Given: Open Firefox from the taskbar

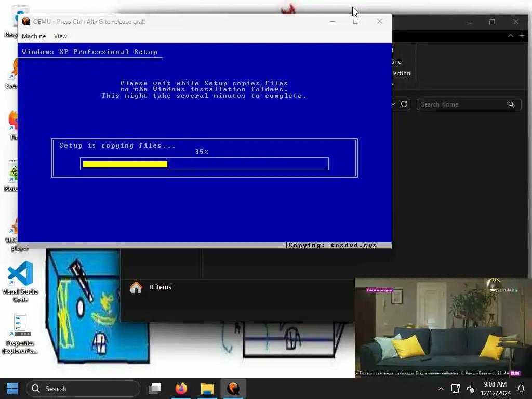Looking at the screenshot, I should [181, 389].
